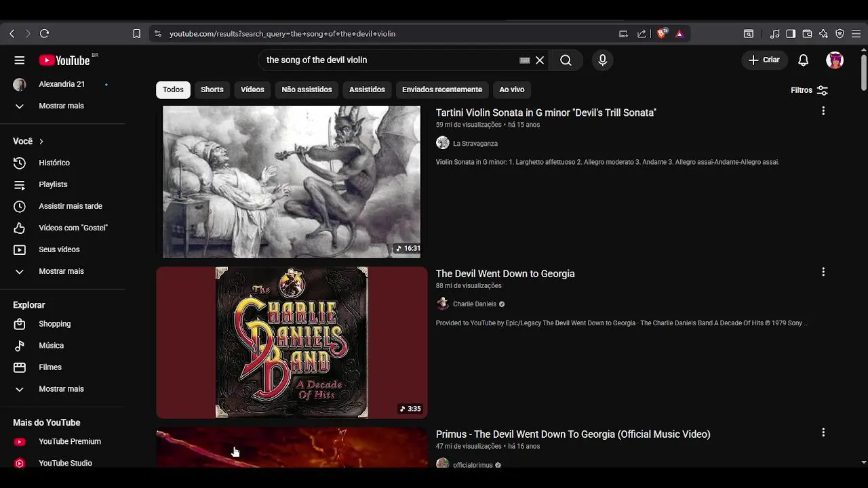The height and width of the screenshot is (488, 868).
Task: Open the Brave Rewards triangle icon
Action: click(679, 33)
